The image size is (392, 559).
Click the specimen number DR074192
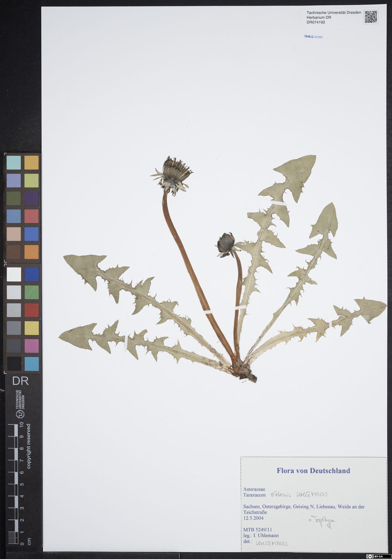point(316,22)
